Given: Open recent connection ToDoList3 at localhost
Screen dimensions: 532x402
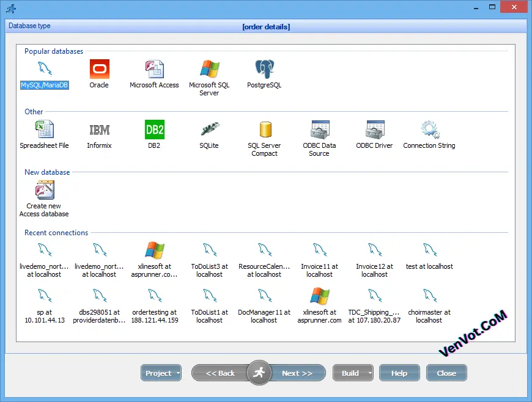Looking at the screenshot, I should pyautogui.click(x=209, y=250).
